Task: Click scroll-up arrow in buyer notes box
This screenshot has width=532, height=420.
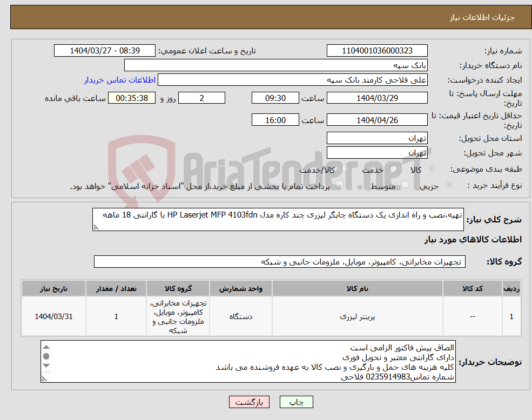Action: 46,347
